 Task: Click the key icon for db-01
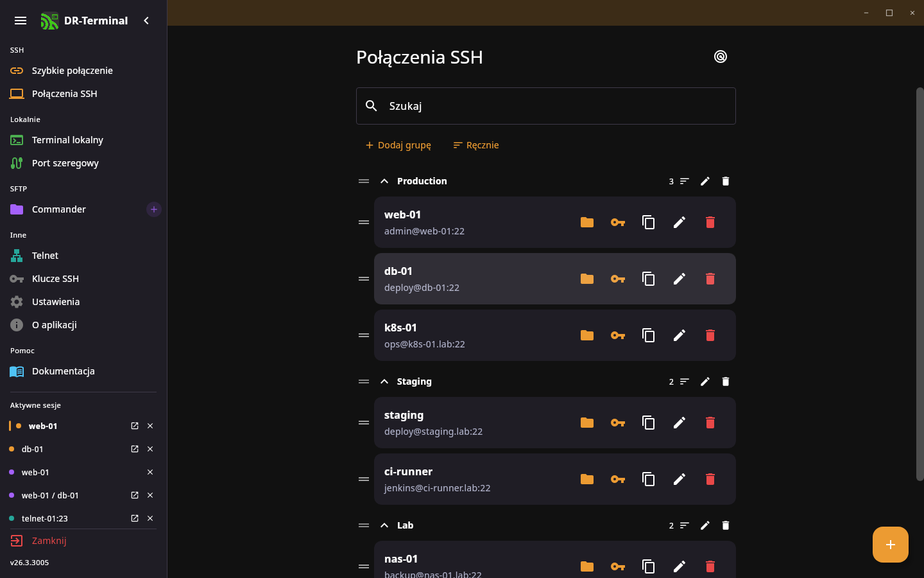point(618,279)
